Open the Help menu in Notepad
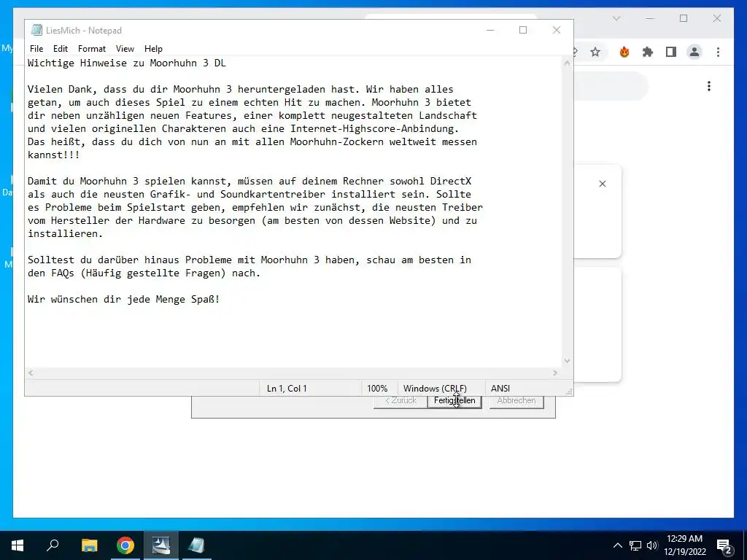Image resolution: width=747 pixels, height=560 pixels. point(153,49)
